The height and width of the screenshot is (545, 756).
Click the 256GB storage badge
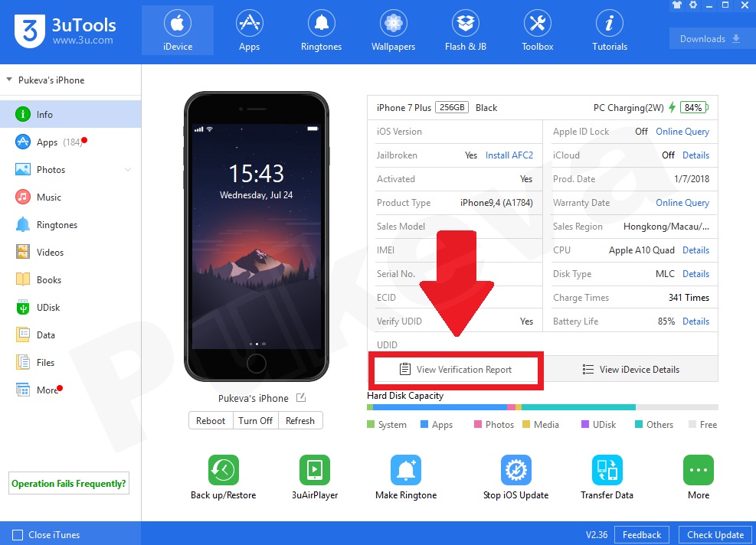(452, 107)
